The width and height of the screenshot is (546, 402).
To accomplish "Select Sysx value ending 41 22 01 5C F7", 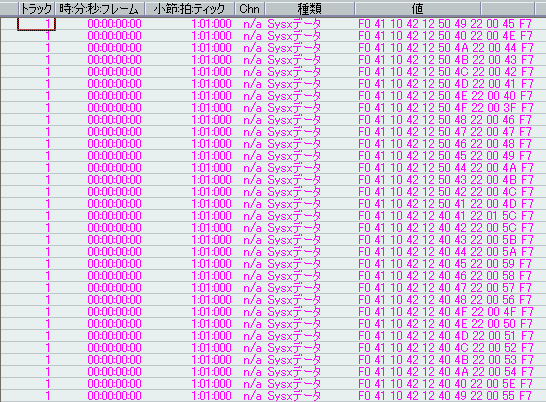I will coord(445,216).
